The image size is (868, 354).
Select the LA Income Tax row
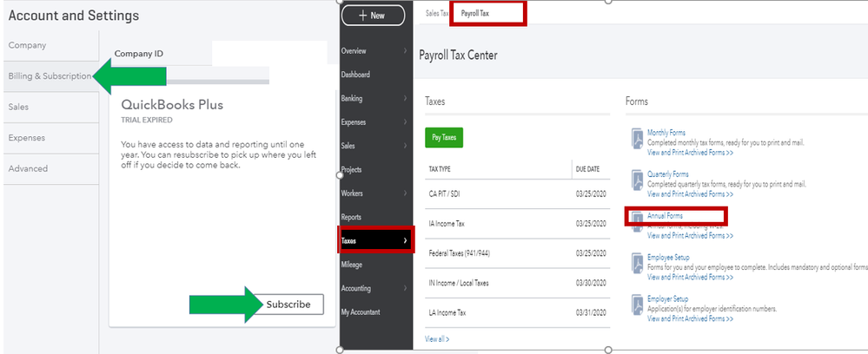point(517,313)
